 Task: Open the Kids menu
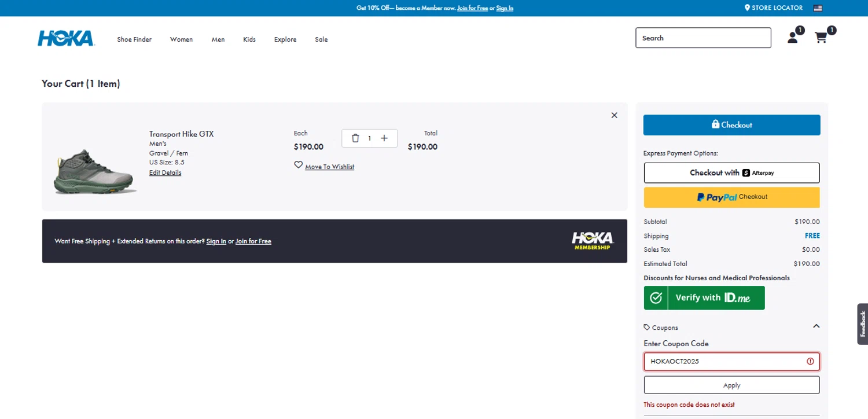pyautogui.click(x=249, y=39)
